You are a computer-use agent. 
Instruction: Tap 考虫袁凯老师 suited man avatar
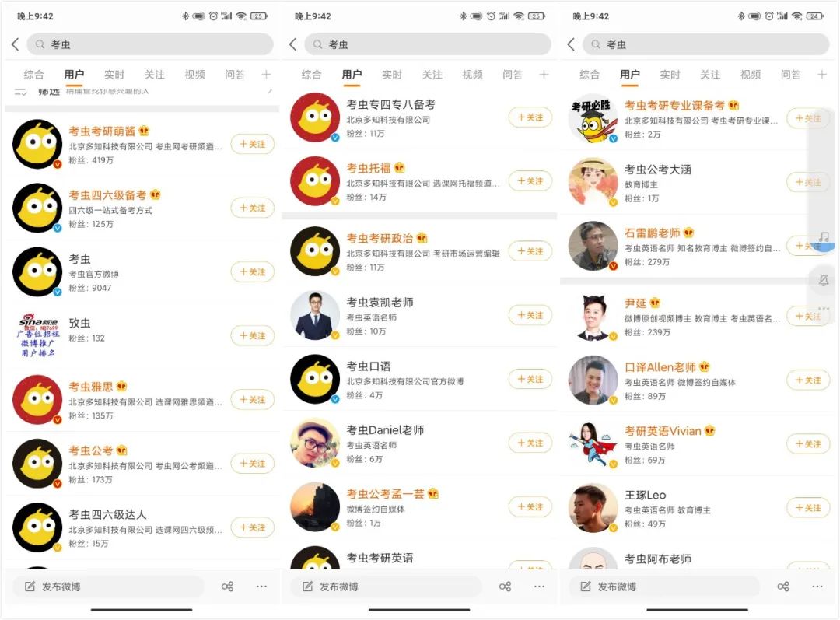tap(315, 315)
